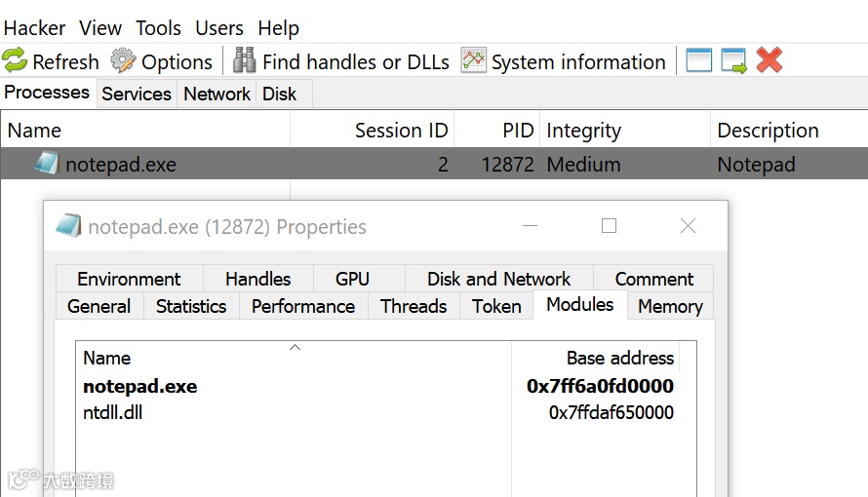Viewport: 868px width, 497px height.
Task: Click the Refresh toolbar icon
Action: click(15, 61)
